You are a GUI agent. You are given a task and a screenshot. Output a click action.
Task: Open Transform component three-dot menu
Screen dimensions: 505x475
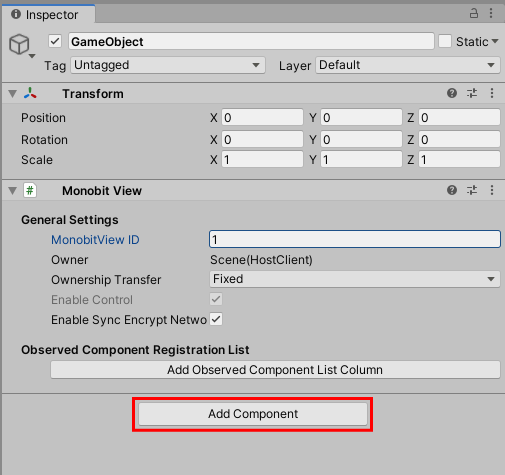[x=492, y=93]
